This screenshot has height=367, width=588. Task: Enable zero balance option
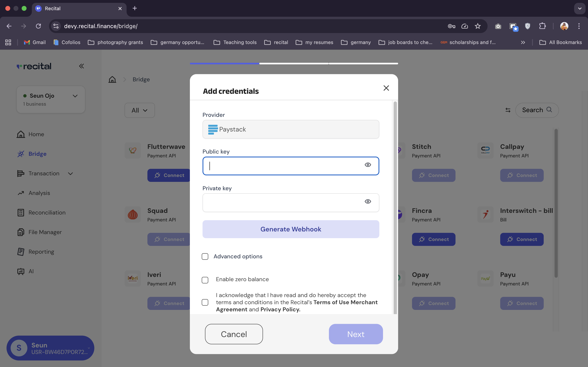click(x=205, y=280)
